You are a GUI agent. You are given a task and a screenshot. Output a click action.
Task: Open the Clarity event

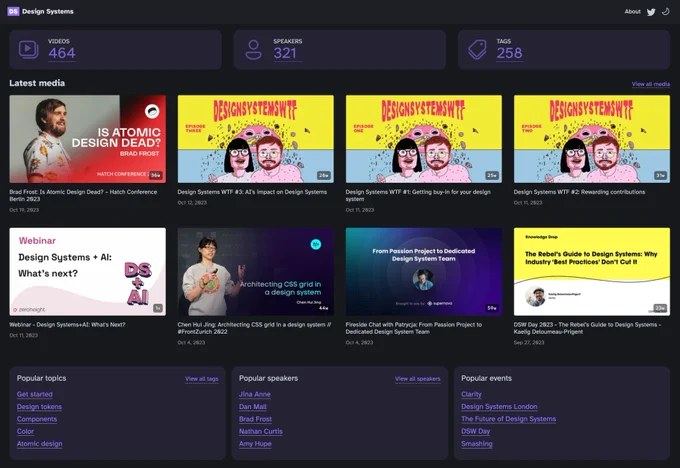471,394
